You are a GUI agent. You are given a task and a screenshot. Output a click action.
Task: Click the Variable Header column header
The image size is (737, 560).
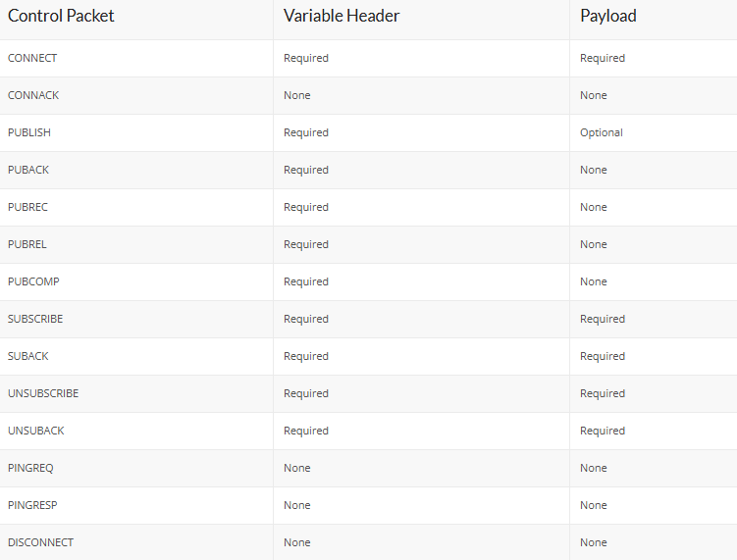342,16
